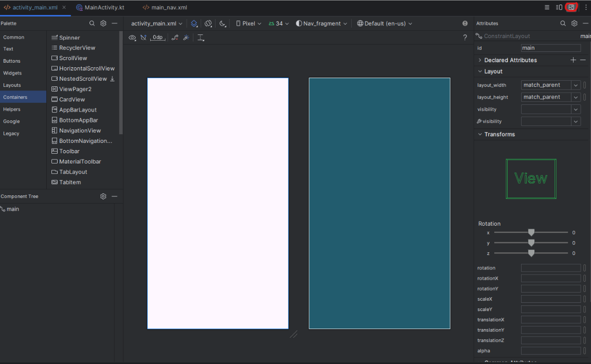Viewport: 591px width, 364px height.
Task: Adjust Rotation z slider handle
Action: [531, 253]
